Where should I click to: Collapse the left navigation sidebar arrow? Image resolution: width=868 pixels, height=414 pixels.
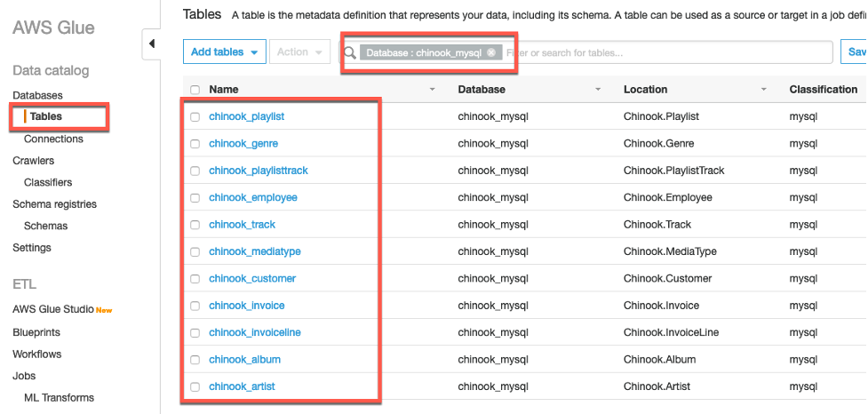151,44
